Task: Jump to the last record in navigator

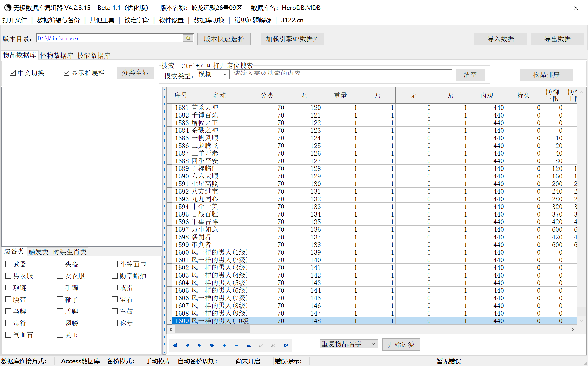Action: click(212, 345)
